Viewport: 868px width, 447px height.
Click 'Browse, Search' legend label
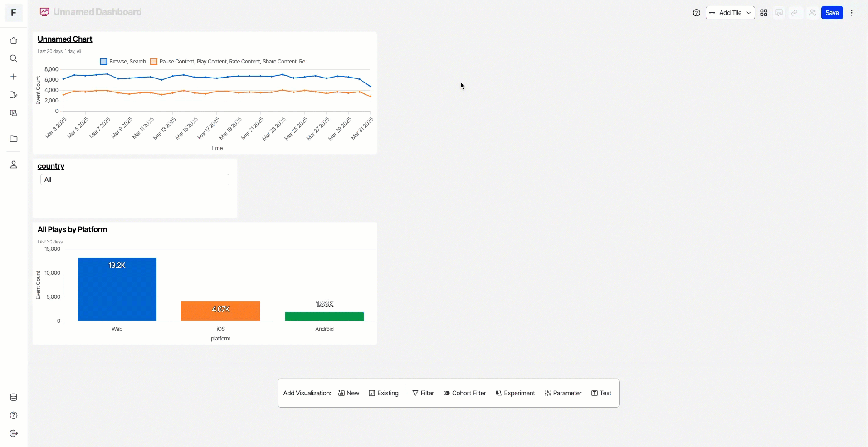127,62
